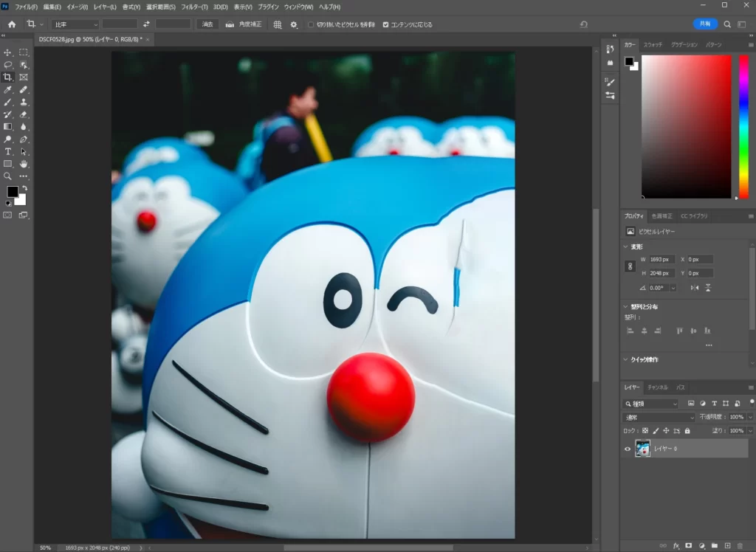Open the イメージ(I) menu

coord(77,7)
